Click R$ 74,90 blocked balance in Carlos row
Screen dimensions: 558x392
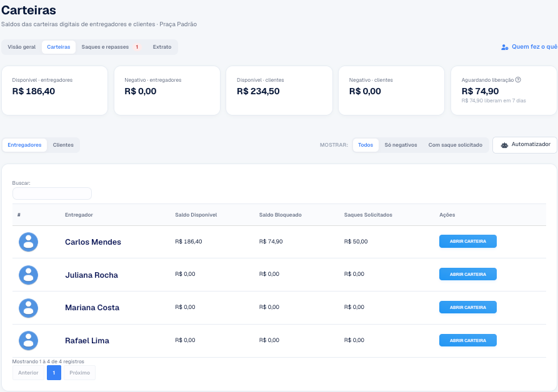[271, 242]
